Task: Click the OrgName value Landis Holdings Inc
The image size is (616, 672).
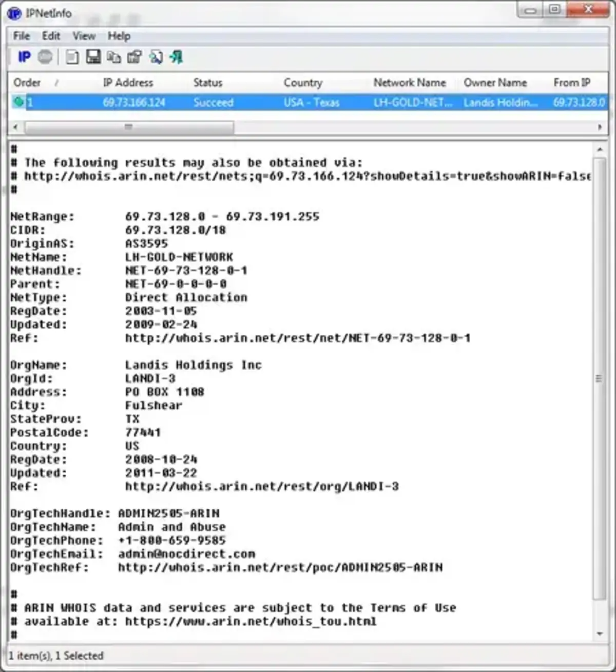Action: tap(194, 365)
